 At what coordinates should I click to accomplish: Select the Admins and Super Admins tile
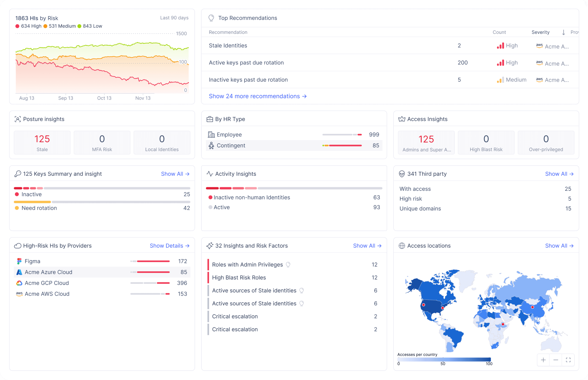426,143
